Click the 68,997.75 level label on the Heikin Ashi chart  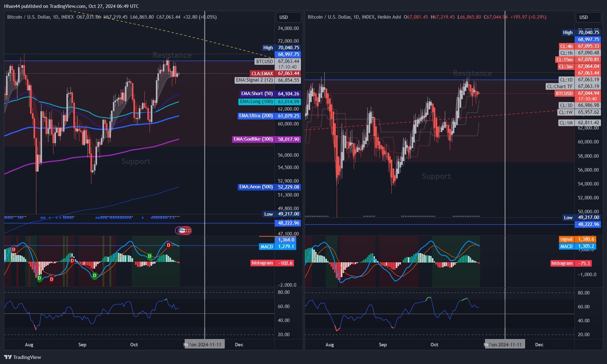pos(588,39)
